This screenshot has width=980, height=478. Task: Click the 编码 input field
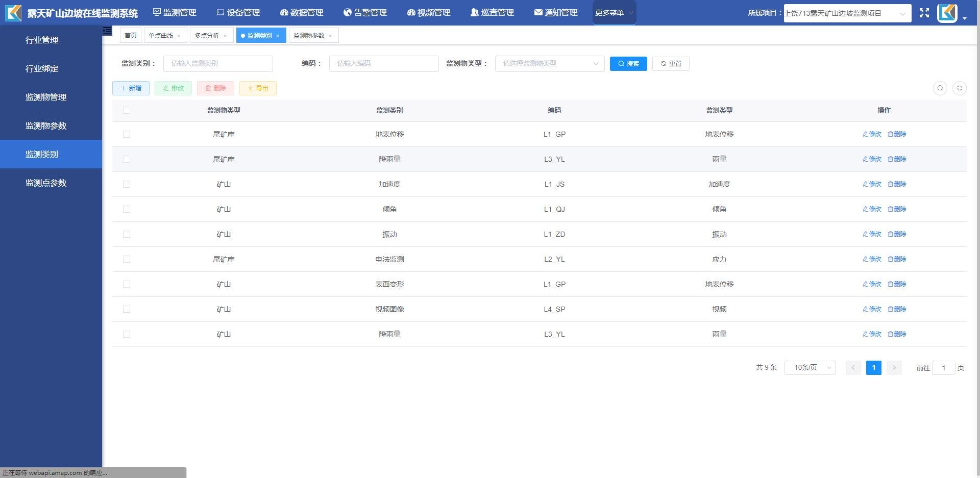383,64
